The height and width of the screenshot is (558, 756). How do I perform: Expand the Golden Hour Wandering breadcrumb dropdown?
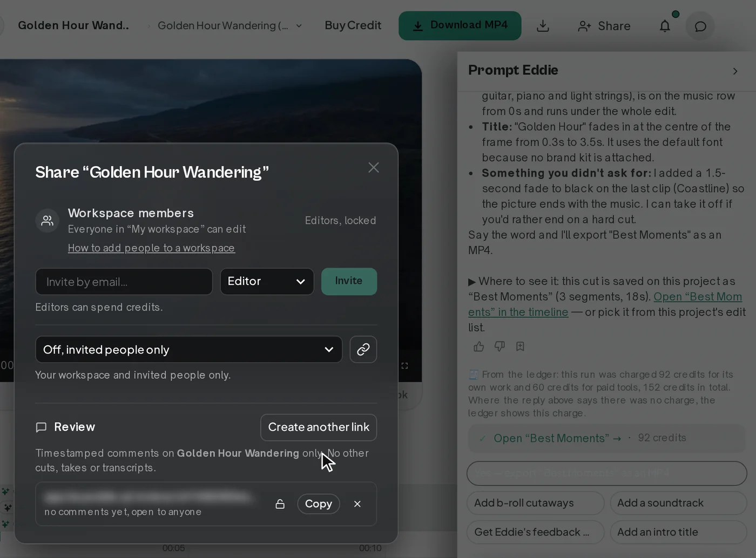click(299, 26)
